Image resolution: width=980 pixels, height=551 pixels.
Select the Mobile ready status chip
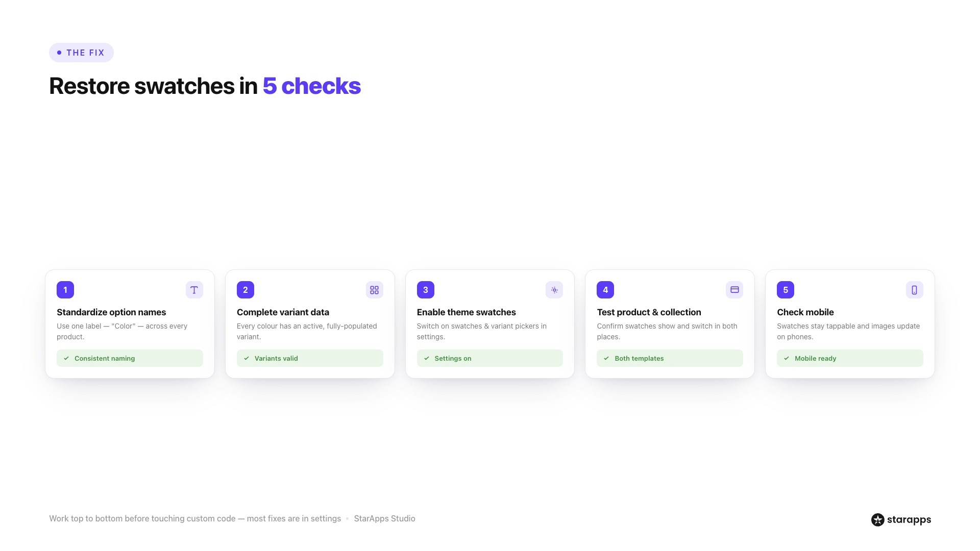[x=850, y=358]
